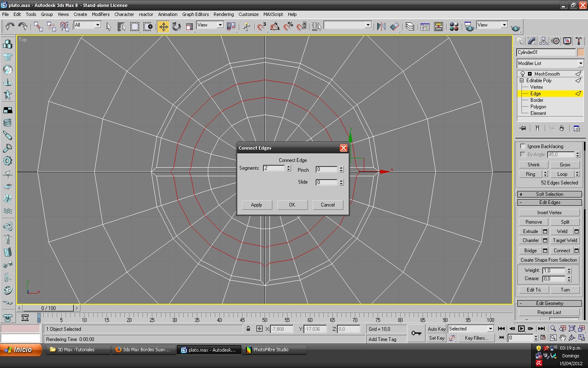Click the Select and Manipulate tool
Image resolution: width=588 pixels, height=368 pixels.
(247, 27)
